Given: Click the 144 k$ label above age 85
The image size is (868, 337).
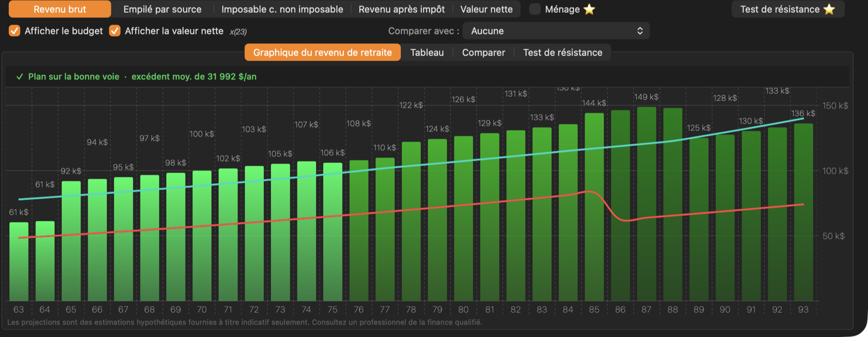Looking at the screenshot, I should [594, 103].
